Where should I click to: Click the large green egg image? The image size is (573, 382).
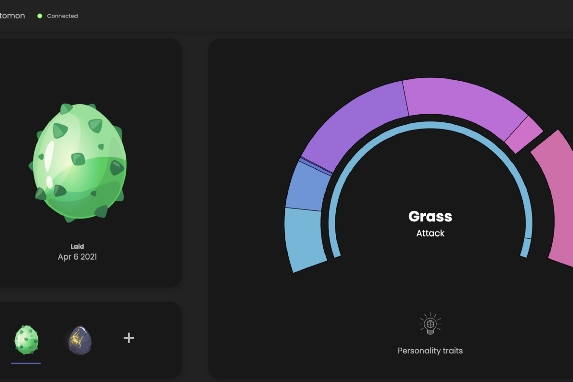(x=78, y=163)
